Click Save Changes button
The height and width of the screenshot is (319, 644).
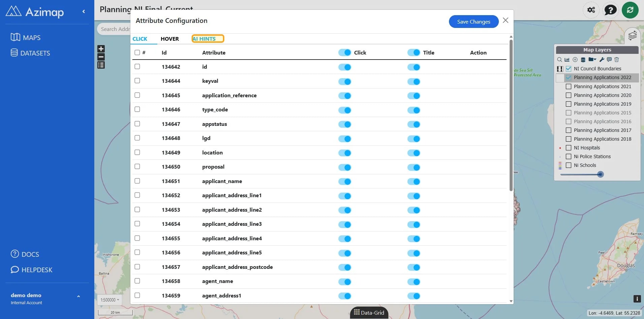(x=474, y=22)
